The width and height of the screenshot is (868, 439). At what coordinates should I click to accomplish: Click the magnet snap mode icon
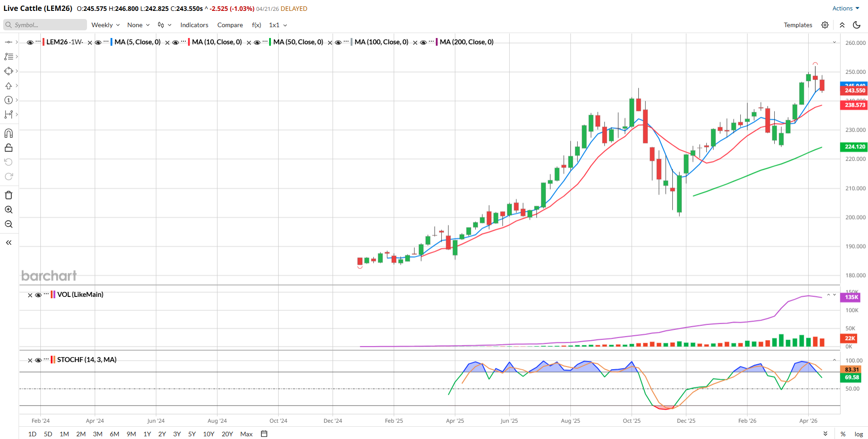click(x=9, y=133)
